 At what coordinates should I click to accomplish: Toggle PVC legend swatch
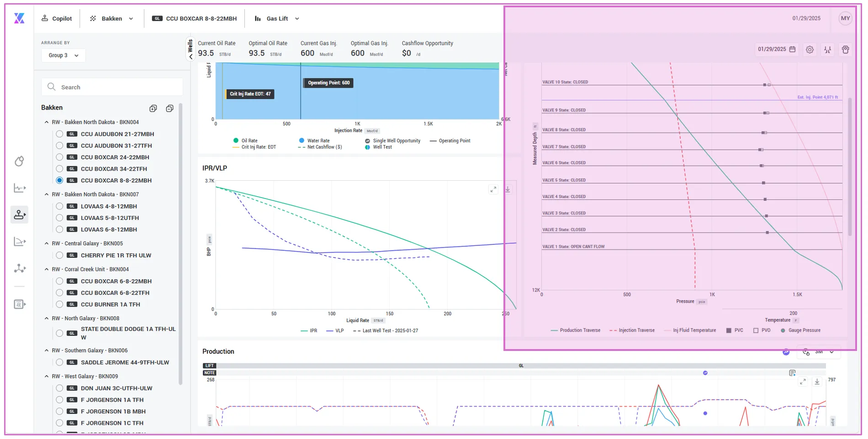[729, 330]
